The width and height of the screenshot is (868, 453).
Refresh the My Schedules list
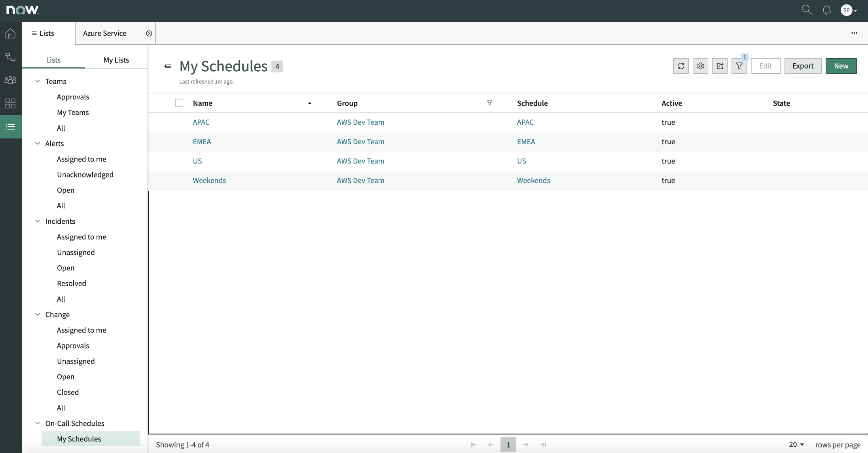pos(681,66)
